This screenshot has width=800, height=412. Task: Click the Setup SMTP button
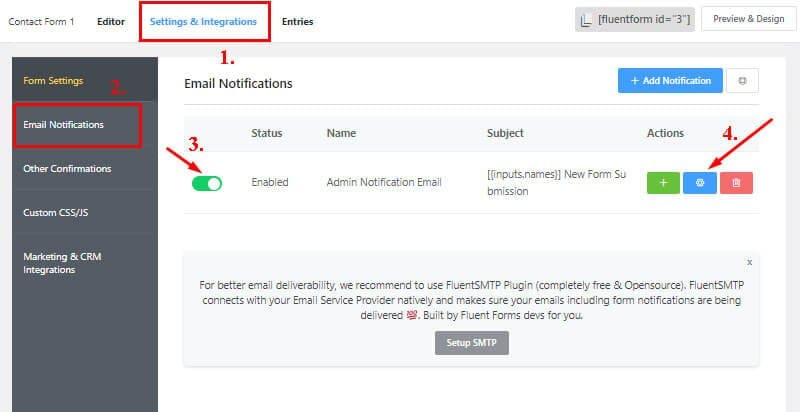pyautogui.click(x=472, y=343)
